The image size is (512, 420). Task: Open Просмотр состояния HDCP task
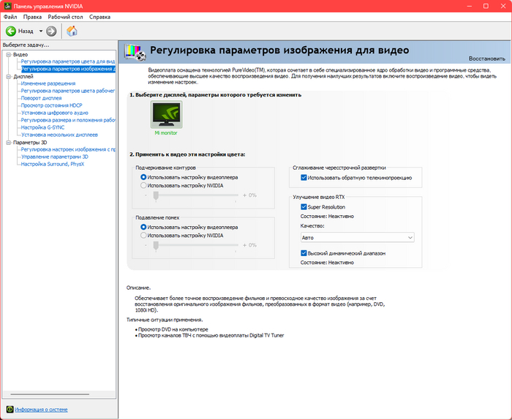[x=52, y=105]
